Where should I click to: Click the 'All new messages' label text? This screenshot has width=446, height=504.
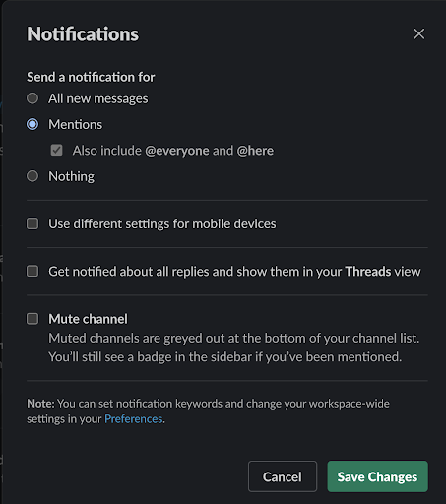tap(98, 98)
